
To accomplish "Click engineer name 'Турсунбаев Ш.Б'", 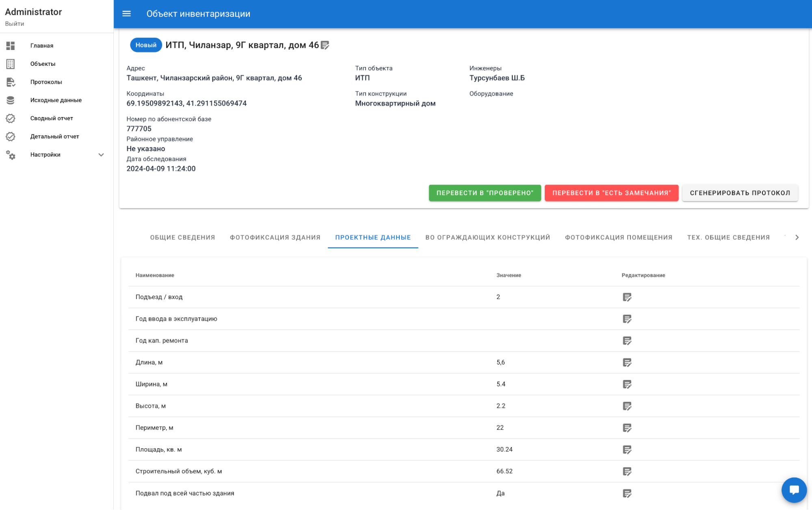I will [497, 78].
